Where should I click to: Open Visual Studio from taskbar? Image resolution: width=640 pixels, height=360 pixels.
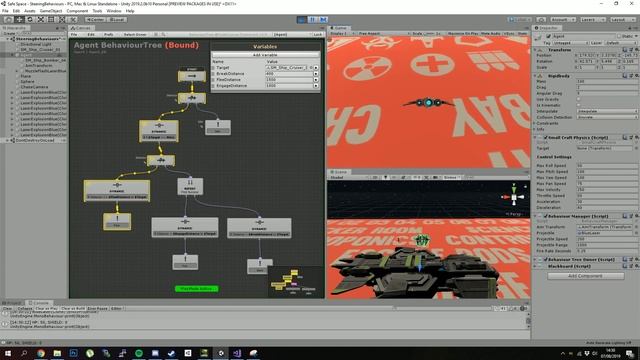pos(237,353)
